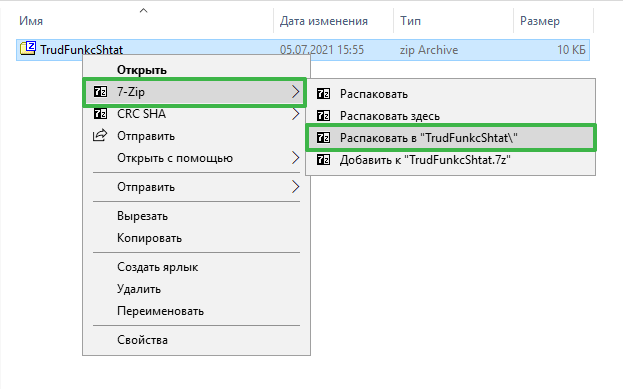
Task: Select Распаковать in the 7-Zip submenu
Action: [x=451, y=94]
